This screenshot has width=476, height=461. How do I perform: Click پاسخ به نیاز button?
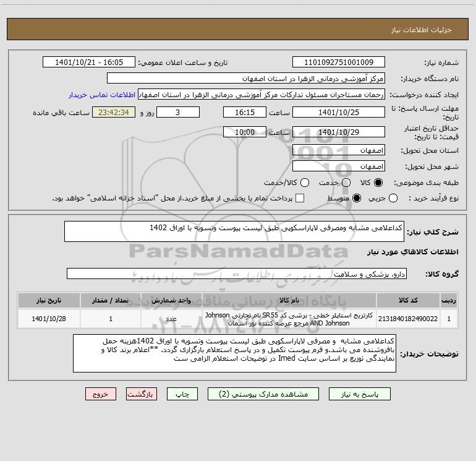(x=359, y=394)
